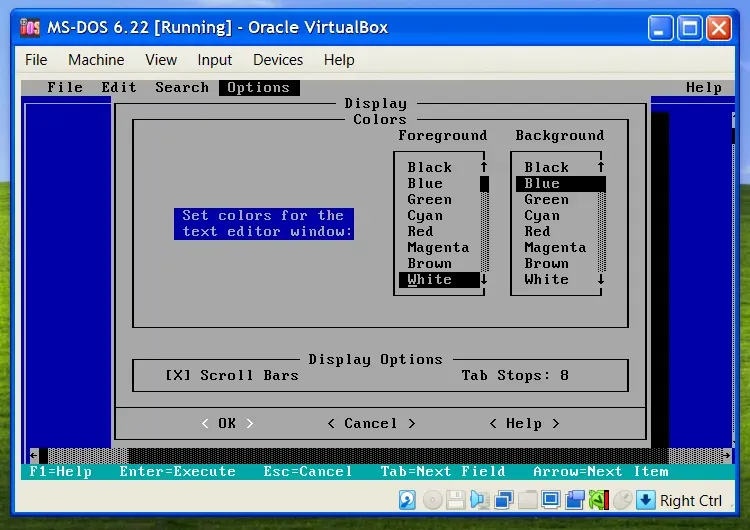Select Magenta as foreground color
This screenshot has width=750, height=530.
coord(439,247)
